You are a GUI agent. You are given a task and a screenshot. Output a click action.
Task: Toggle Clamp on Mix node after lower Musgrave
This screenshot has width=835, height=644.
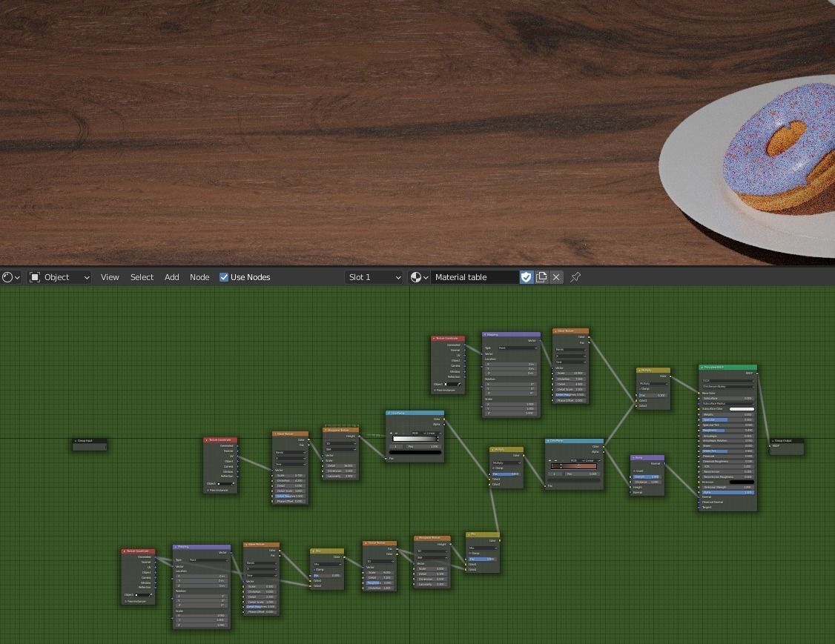pyautogui.click(x=470, y=554)
